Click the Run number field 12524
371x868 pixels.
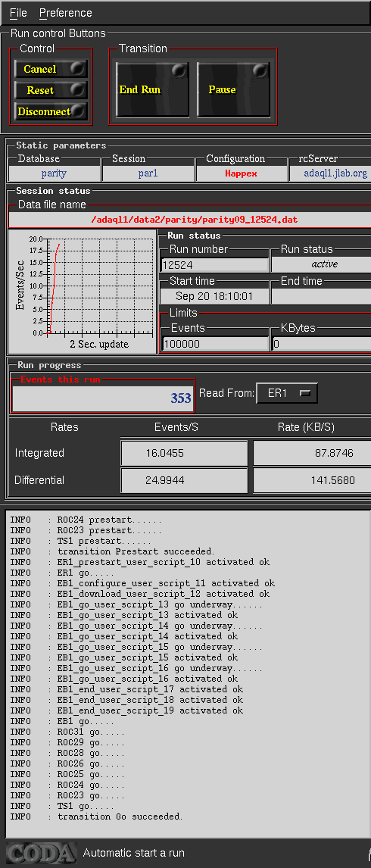click(215, 265)
